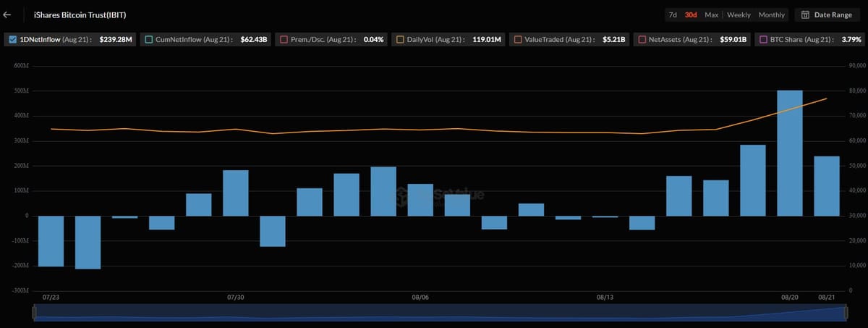This screenshot has width=868, height=328.
Task: Click the 07/23 negative outflow bar
Action: point(51,241)
